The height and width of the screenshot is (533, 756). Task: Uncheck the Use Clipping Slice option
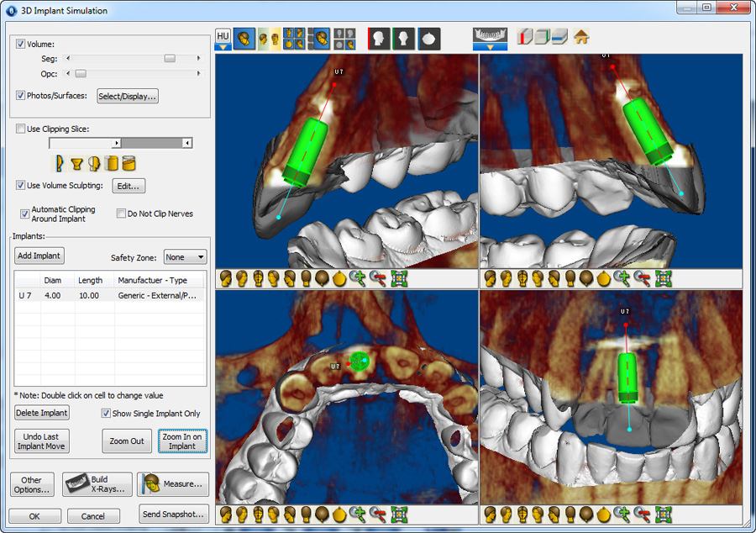pos(20,129)
